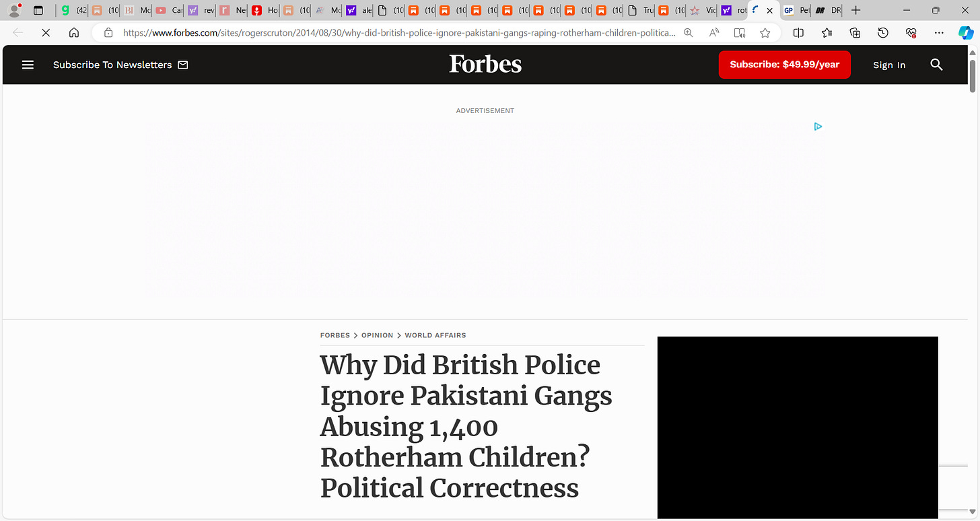Start Read aloud from the address bar

click(714, 32)
